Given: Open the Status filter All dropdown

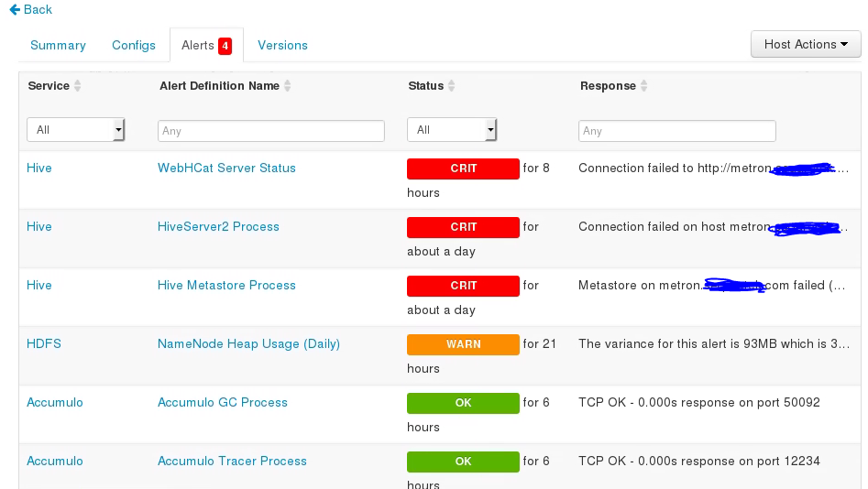Looking at the screenshot, I should [x=452, y=130].
